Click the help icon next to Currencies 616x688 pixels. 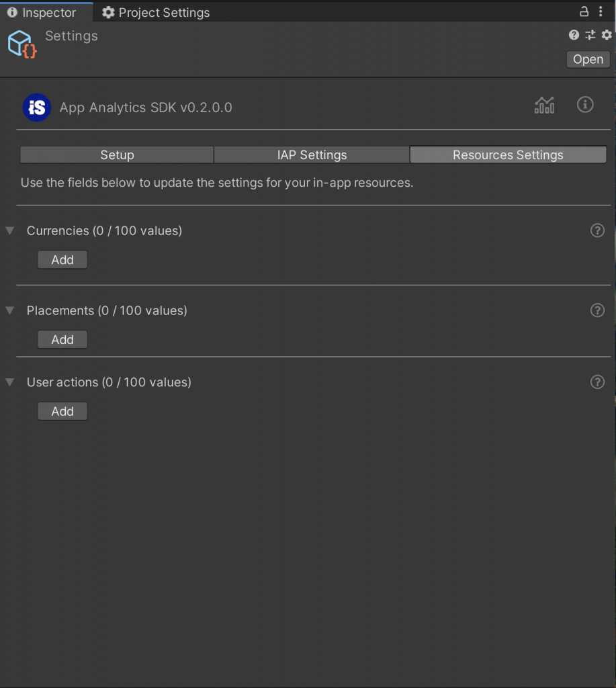597,230
